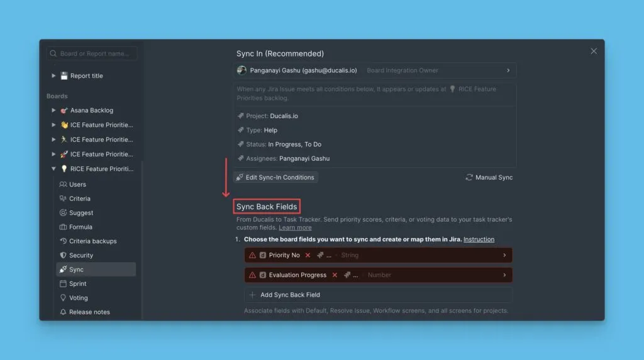Open the Voting settings section
644x360 pixels.
click(78, 298)
